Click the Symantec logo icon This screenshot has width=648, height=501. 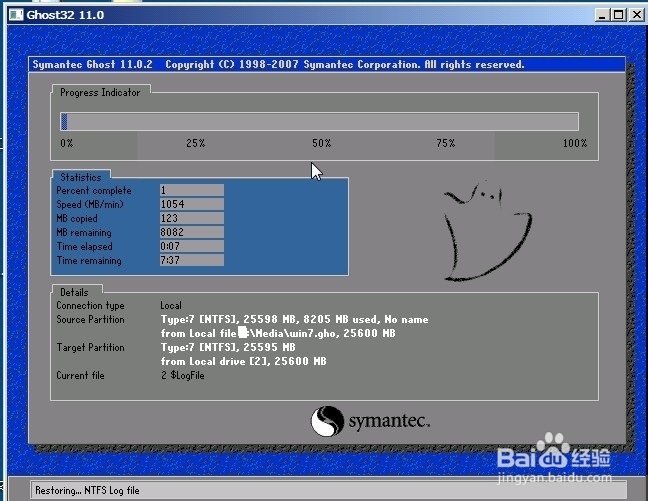[x=327, y=421]
